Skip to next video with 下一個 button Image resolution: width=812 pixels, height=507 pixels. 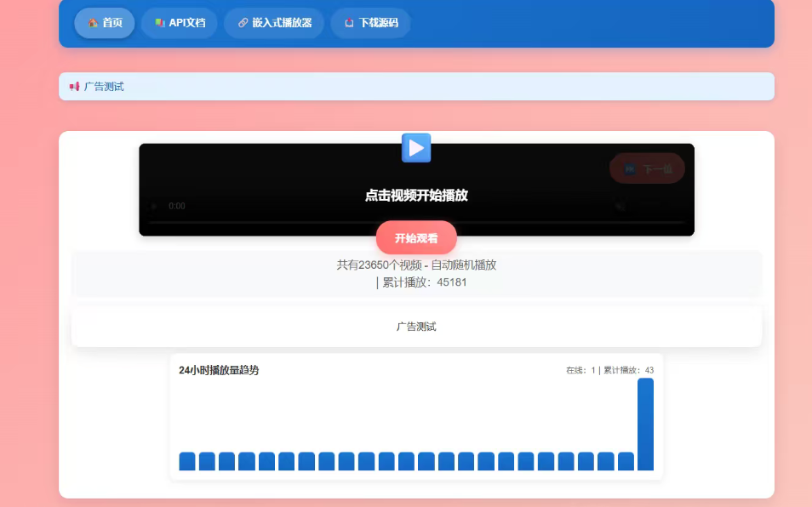point(648,169)
